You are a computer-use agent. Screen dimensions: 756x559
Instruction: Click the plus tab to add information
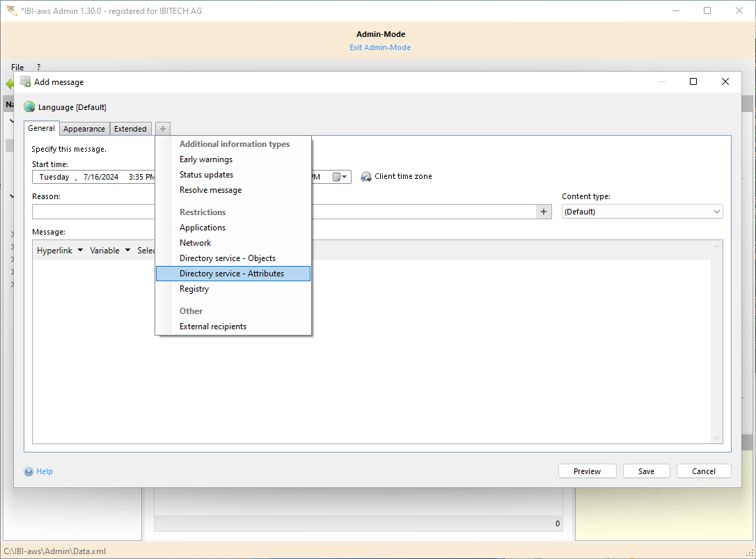tap(162, 129)
